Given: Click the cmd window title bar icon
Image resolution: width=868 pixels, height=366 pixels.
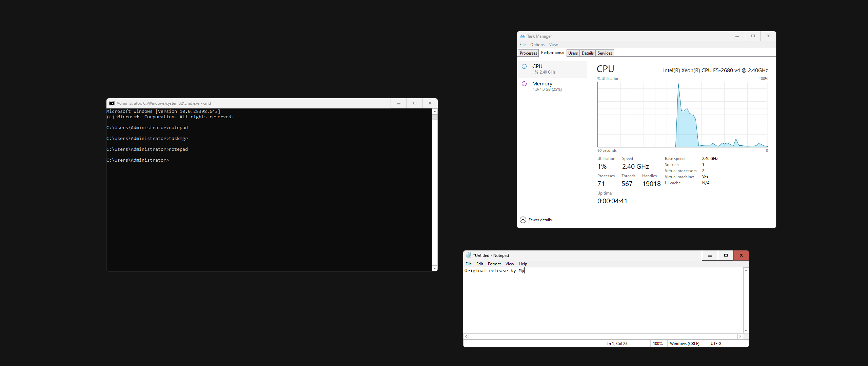Looking at the screenshot, I should point(112,103).
